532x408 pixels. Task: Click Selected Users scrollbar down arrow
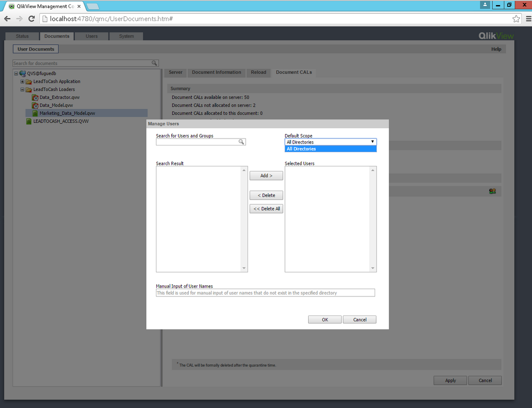pos(373,269)
